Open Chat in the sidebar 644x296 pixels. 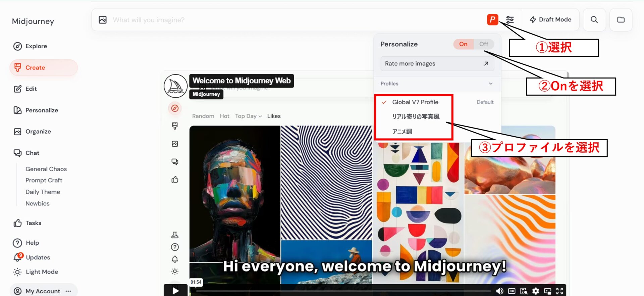pos(26,153)
